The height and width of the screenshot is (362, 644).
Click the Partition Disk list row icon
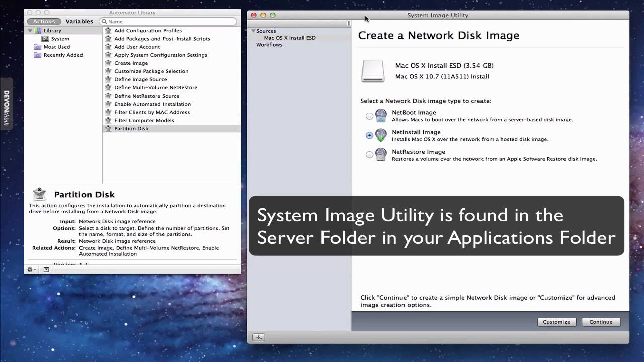[x=108, y=128]
